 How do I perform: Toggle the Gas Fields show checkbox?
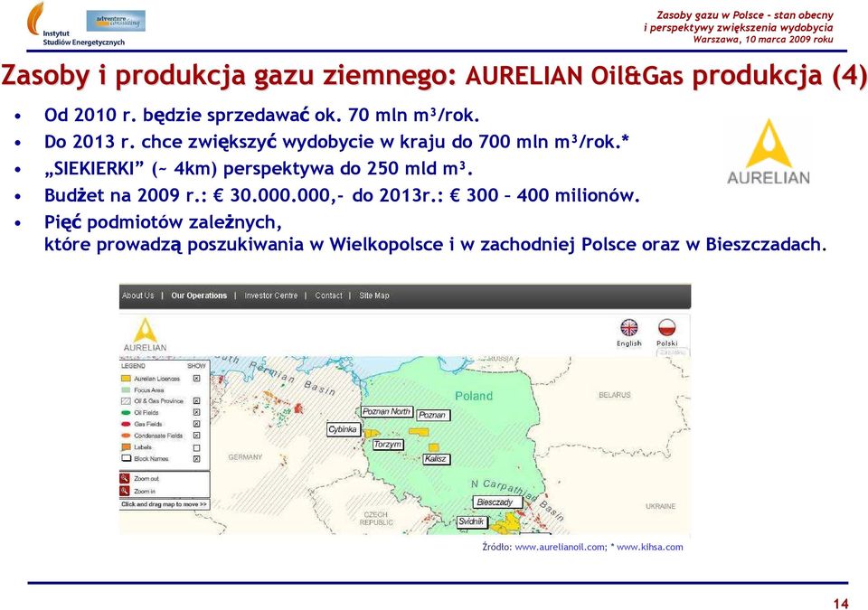point(196,424)
